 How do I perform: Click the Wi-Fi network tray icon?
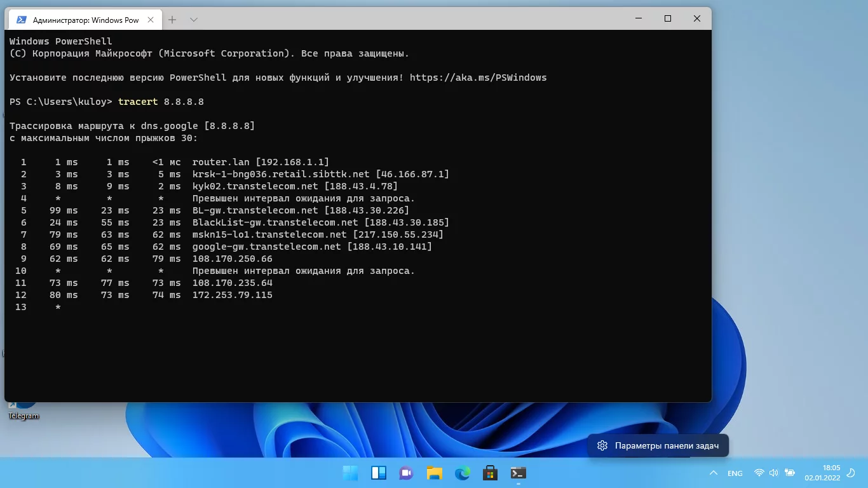(759, 473)
